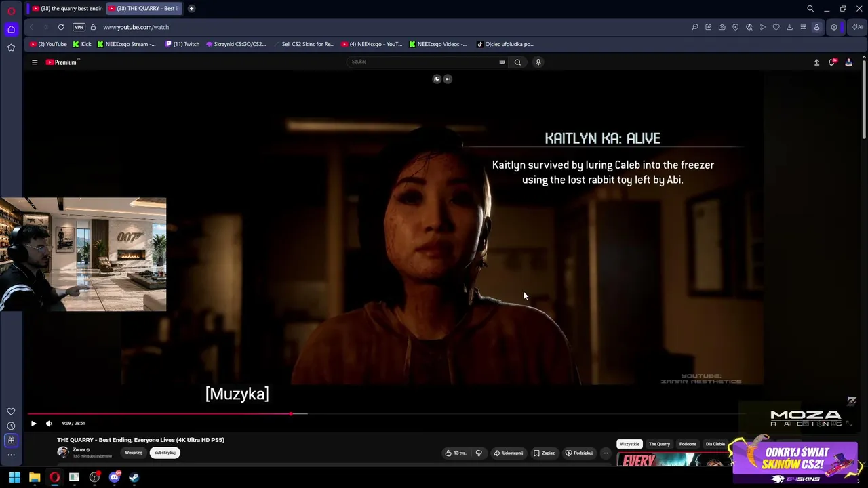Open the Kick bookmark

pos(82,44)
